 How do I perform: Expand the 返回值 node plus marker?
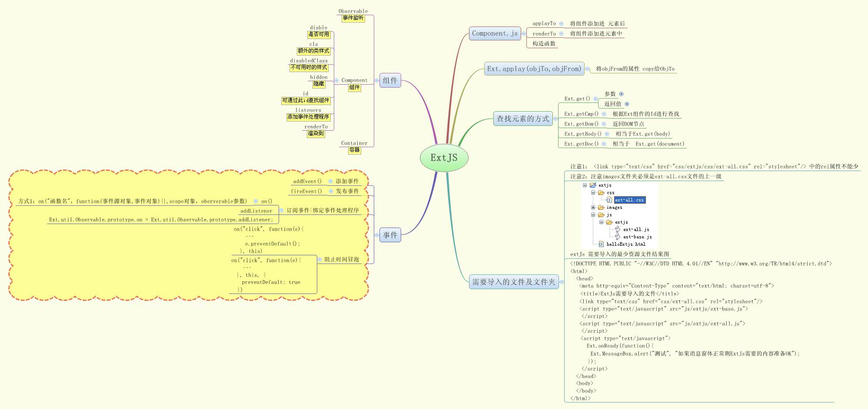627,104
